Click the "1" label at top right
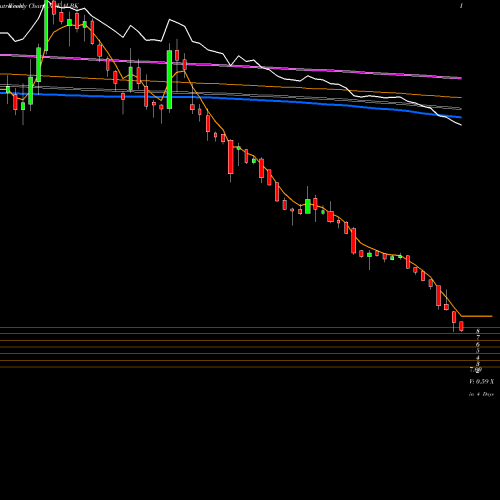Screen dimensions: 500x500 click(x=461, y=6)
